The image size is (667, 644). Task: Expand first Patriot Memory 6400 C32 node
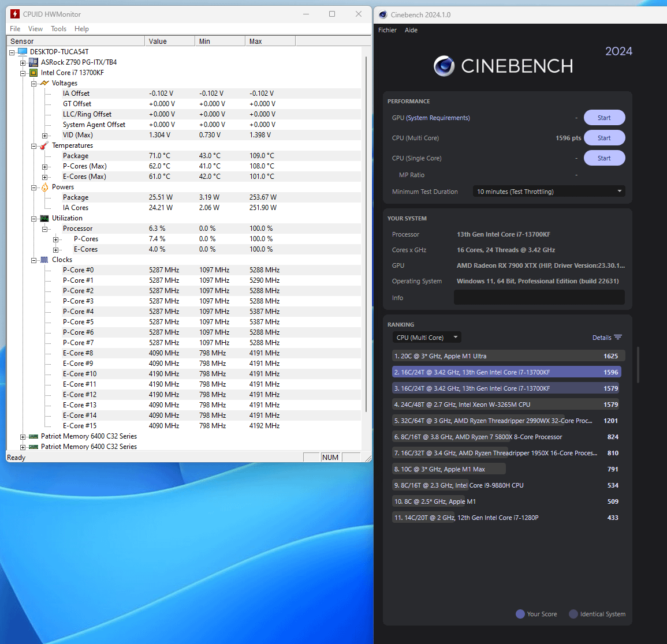click(x=23, y=437)
